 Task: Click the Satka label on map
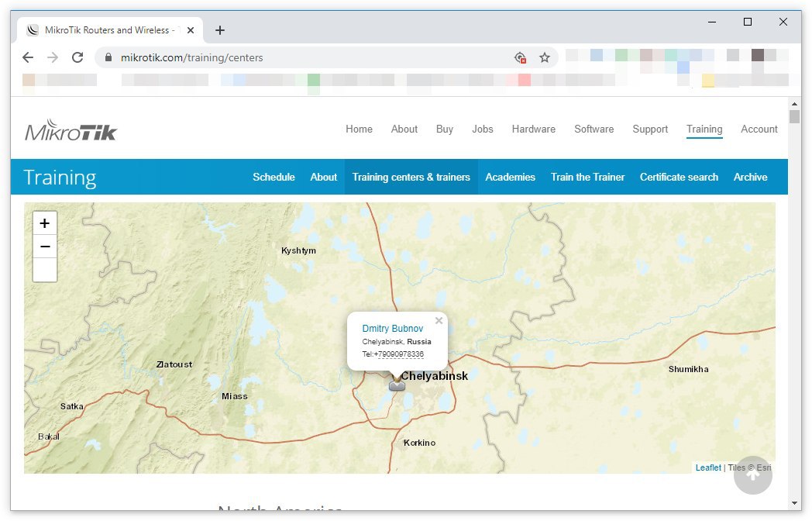click(71, 406)
